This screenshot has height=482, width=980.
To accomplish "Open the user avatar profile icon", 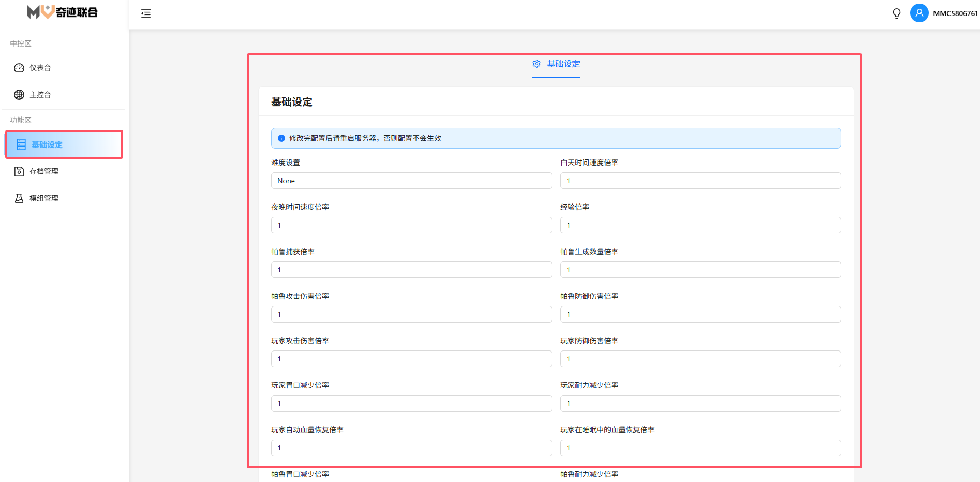I will 919,13.
